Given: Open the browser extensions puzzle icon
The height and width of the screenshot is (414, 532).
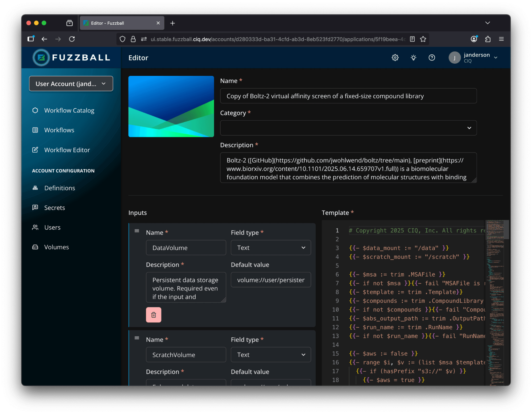Looking at the screenshot, I should pyautogui.click(x=488, y=39).
